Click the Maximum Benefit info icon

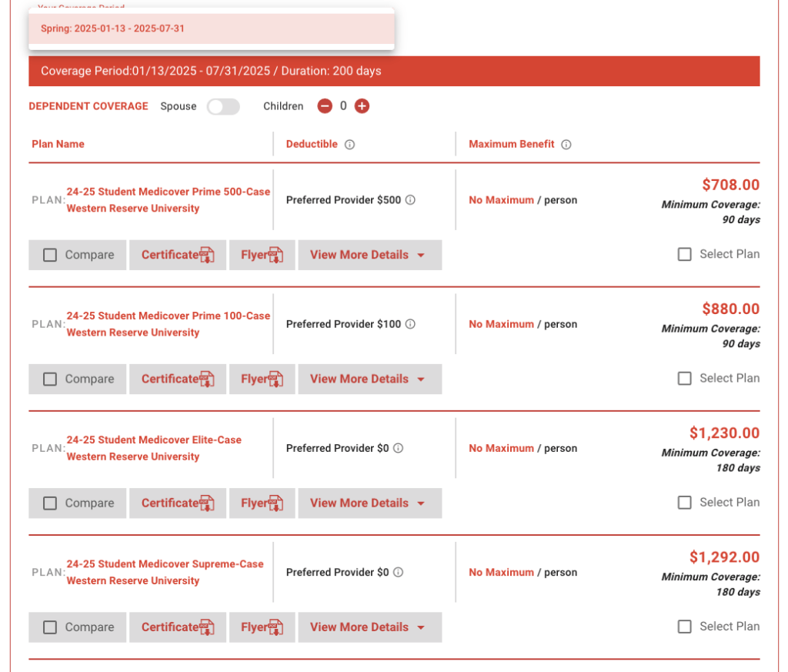(x=566, y=145)
